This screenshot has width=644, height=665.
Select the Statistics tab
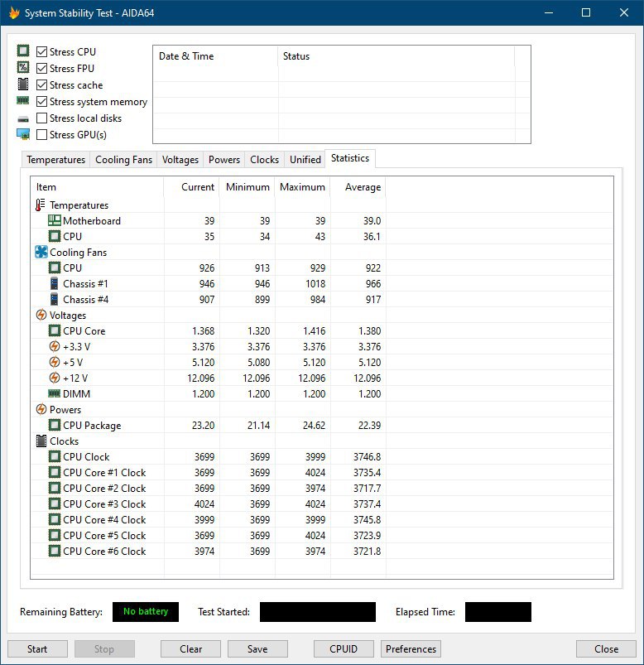350,158
